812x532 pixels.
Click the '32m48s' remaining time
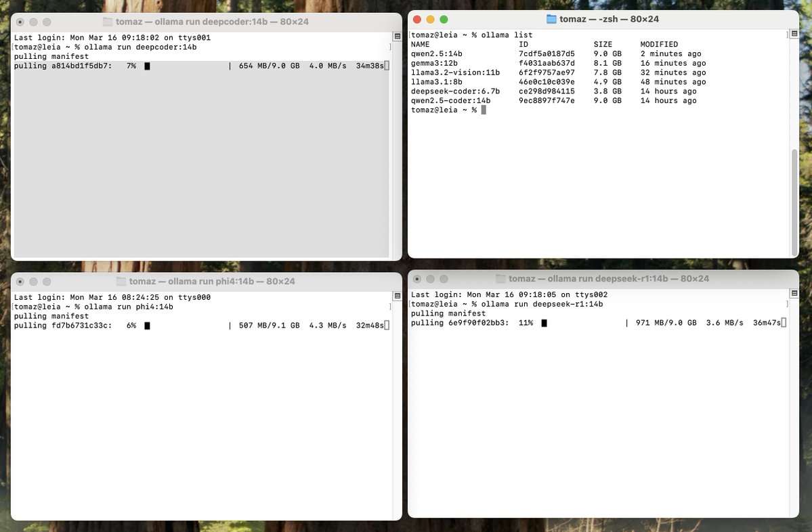(x=370, y=326)
